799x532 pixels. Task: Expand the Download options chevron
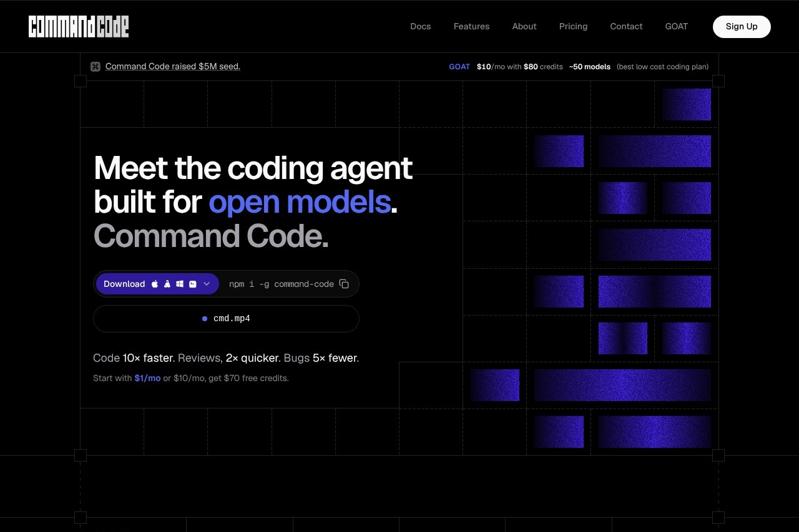tap(207, 284)
